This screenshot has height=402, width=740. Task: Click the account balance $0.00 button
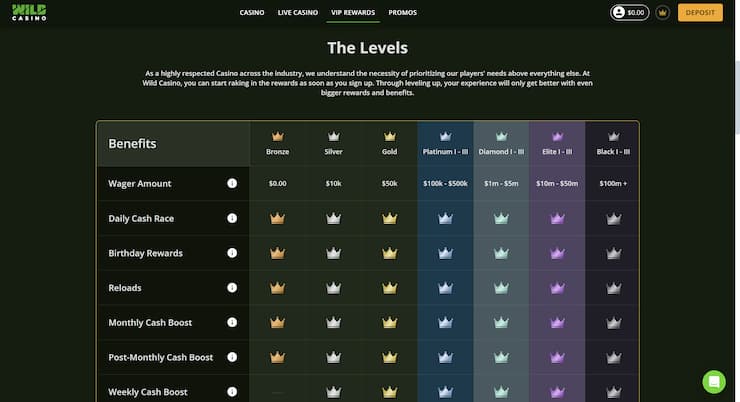point(630,13)
